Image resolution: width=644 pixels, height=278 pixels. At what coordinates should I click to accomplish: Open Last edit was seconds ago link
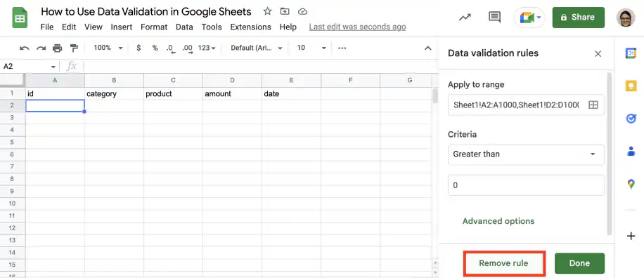coord(357,27)
